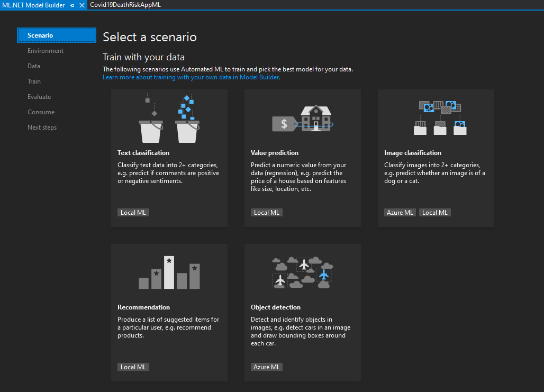544x392 pixels.
Task: Click the Local ML tag under Value prediction
Action: pyautogui.click(x=267, y=213)
